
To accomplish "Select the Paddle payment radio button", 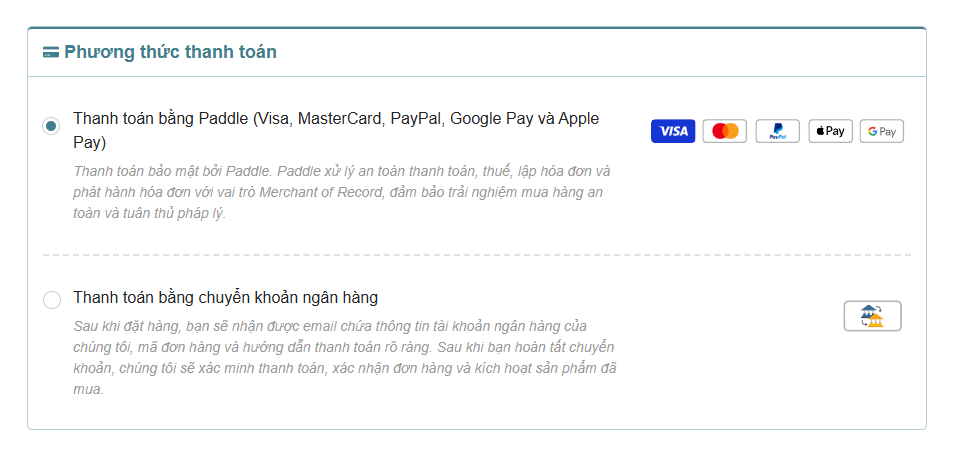I will pyautogui.click(x=51, y=127).
